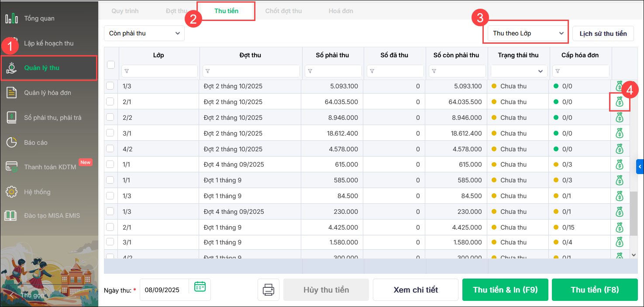Open Báo cáo reports in sidebar

click(x=36, y=143)
